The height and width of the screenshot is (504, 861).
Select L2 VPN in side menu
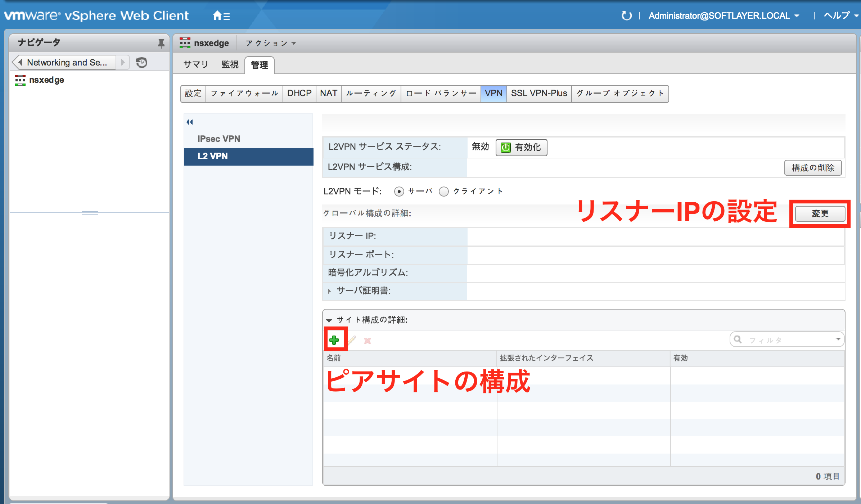248,156
